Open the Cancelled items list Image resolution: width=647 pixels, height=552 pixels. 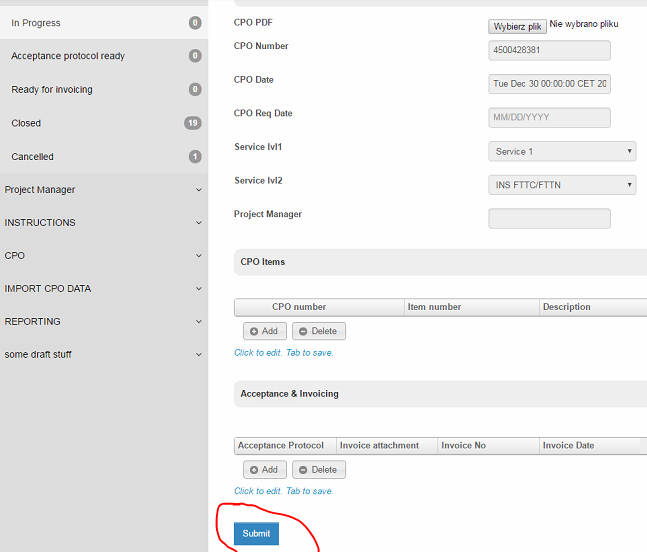(102, 157)
